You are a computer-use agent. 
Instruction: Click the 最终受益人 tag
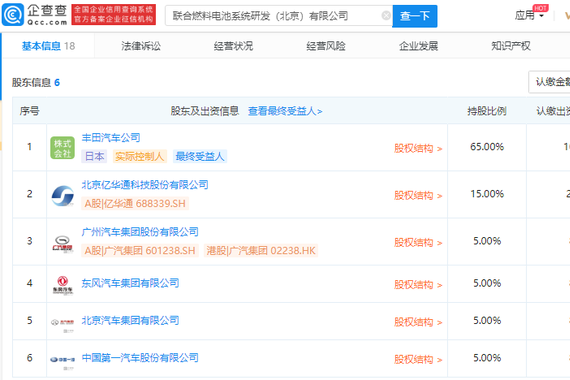pos(200,156)
